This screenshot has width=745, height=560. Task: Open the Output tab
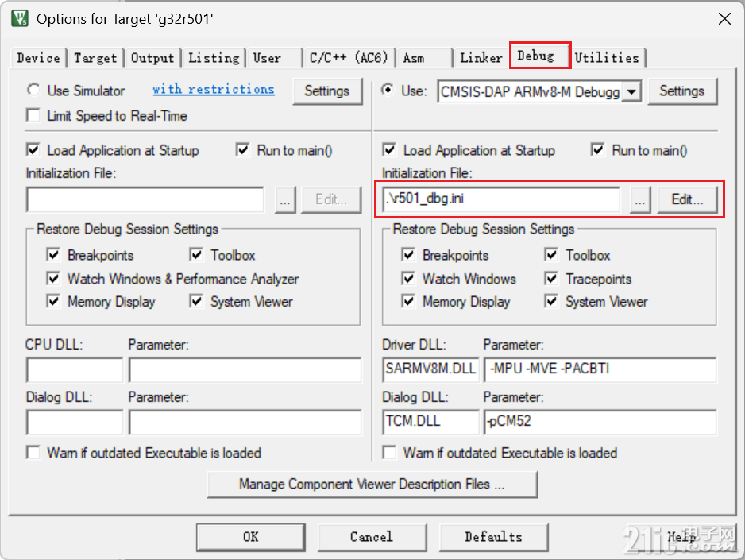pos(152,58)
